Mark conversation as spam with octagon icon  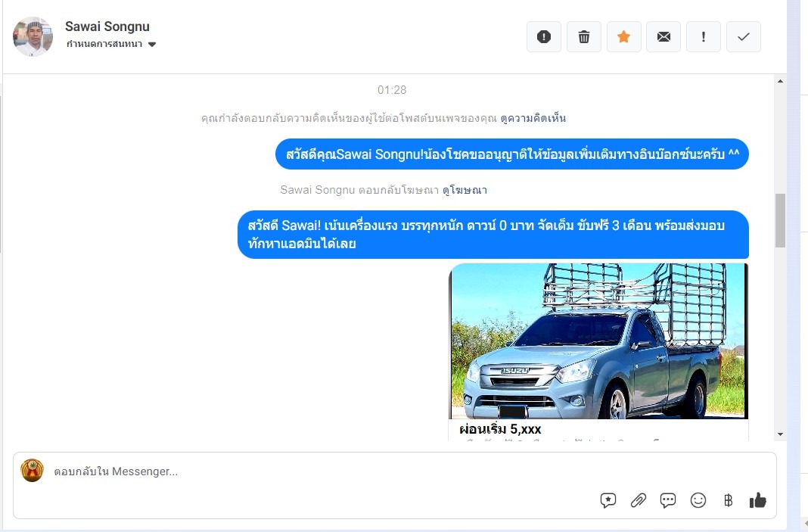click(544, 36)
